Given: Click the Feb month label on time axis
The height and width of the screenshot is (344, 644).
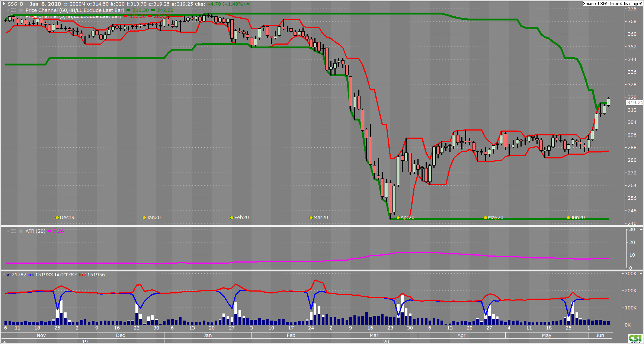Looking at the screenshot, I should tap(291, 335).
